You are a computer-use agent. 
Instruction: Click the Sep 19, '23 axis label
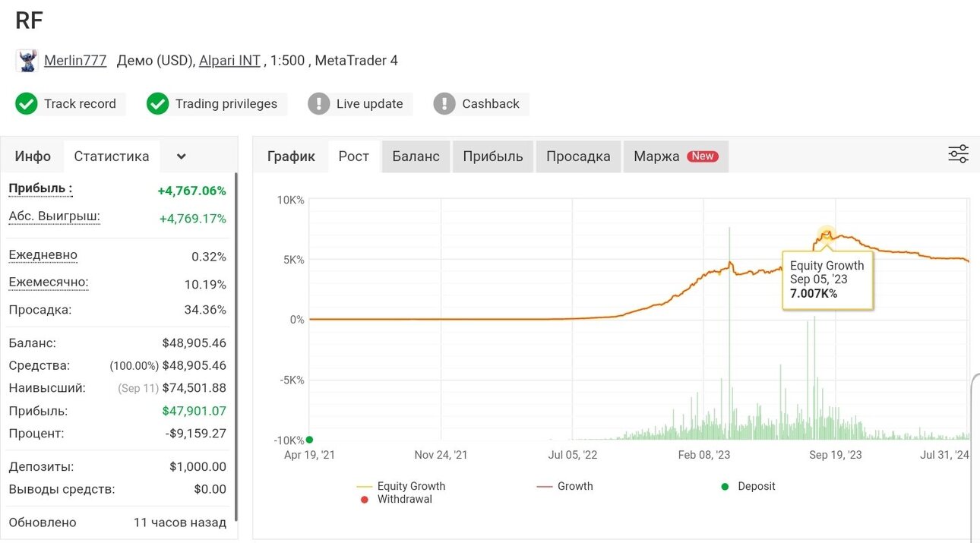pyautogui.click(x=836, y=455)
